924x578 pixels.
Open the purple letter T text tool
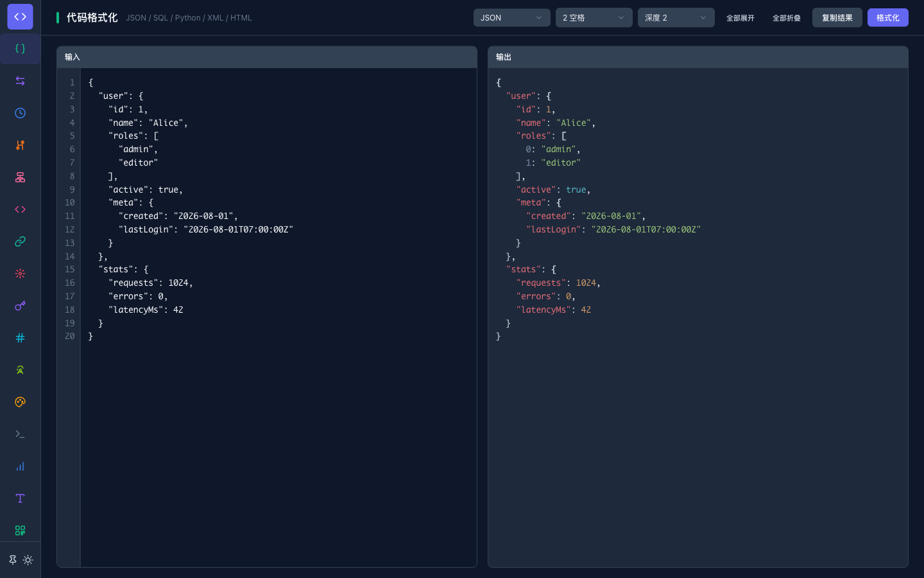20,498
